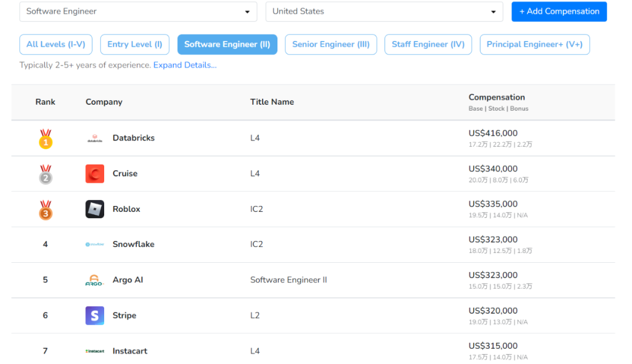This screenshot has width=632, height=364.
Task: Expand Details for experience level
Action: [x=185, y=65]
